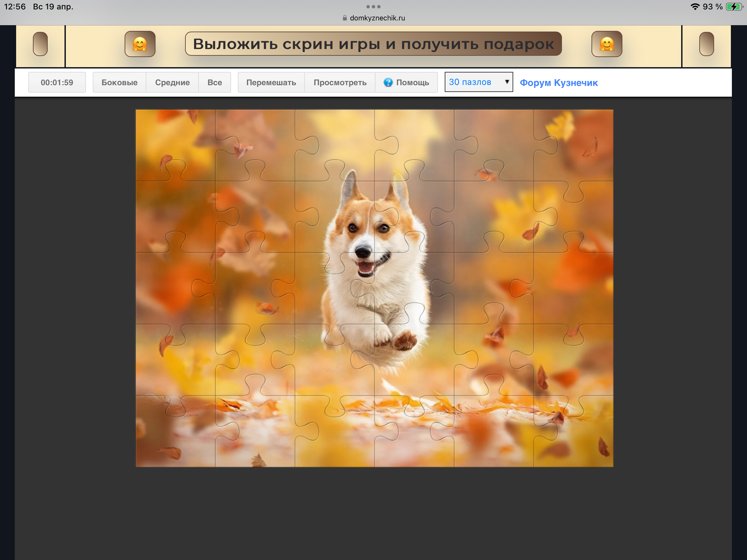Click the dropdown arrow of puzzle count
The image size is (747, 560).
point(507,82)
